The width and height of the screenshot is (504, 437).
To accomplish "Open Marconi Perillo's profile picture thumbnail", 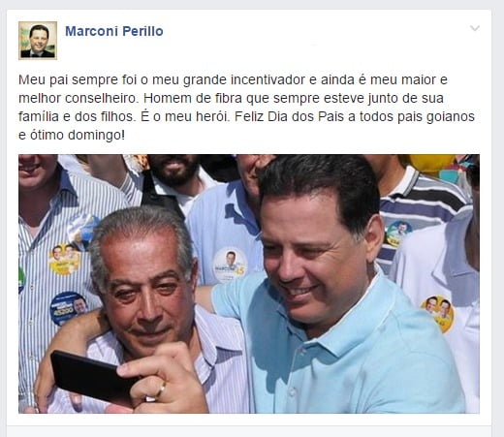I will click(38, 41).
